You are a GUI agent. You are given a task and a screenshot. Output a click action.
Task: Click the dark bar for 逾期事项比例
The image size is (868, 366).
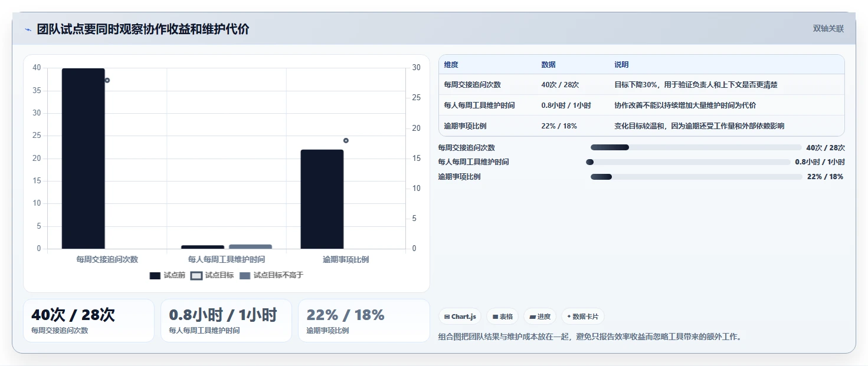322,199
